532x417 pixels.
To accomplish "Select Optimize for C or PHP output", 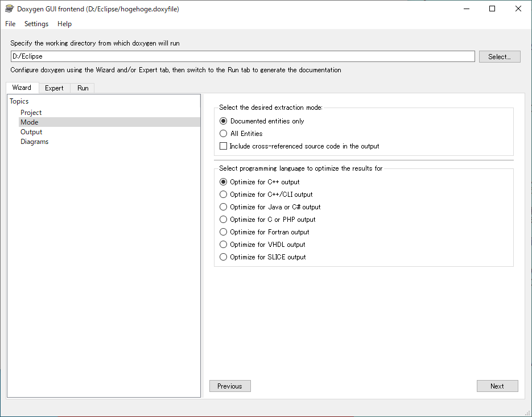I will [267, 219].
